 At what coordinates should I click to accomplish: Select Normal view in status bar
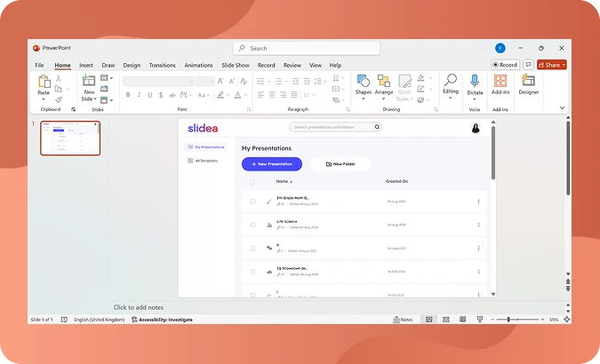click(429, 320)
